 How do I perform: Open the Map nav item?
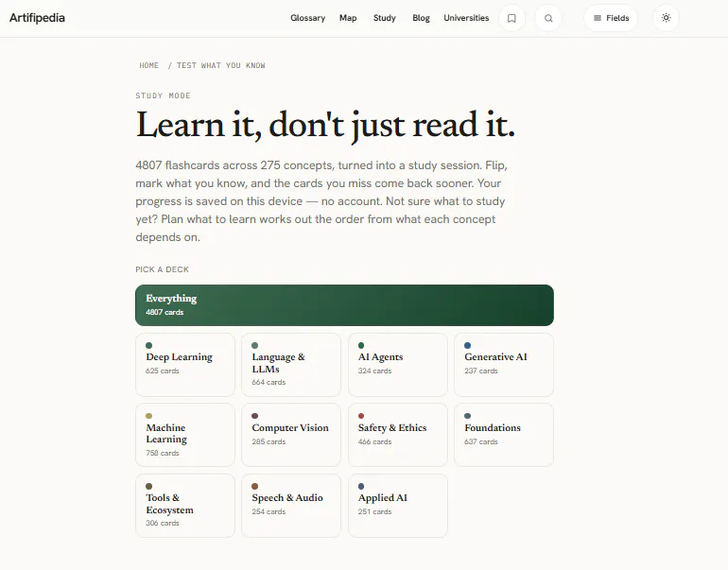(348, 18)
